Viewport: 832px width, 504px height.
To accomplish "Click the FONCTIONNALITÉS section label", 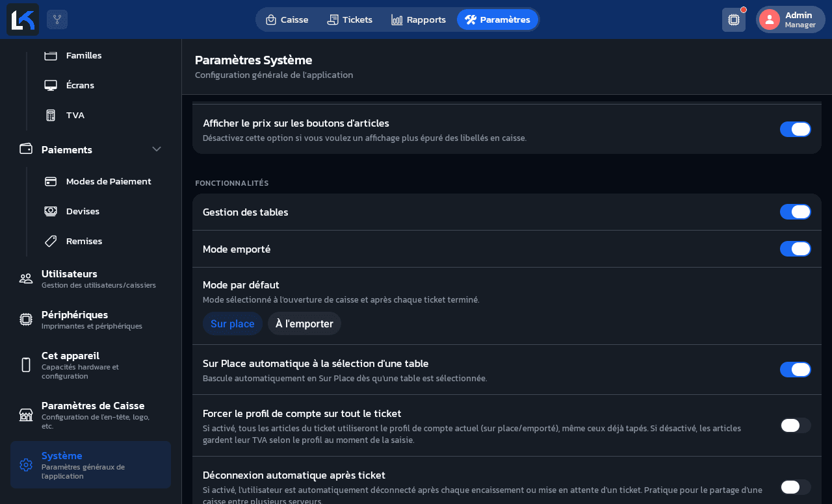I will point(232,183).
